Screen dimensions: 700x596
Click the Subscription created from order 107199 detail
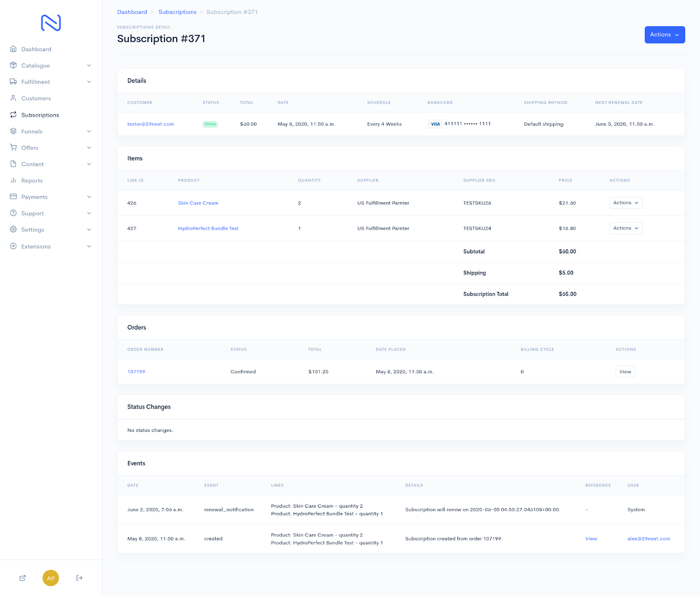point(454,539)
